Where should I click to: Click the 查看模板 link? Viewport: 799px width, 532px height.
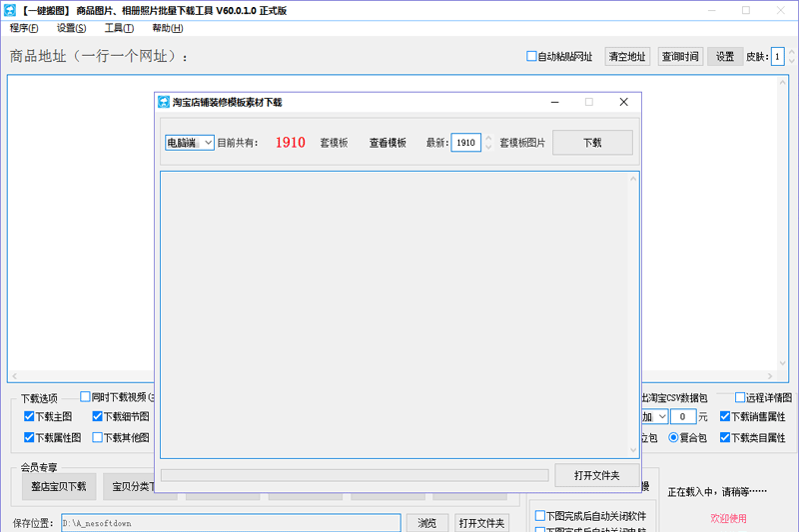[388, 143]
